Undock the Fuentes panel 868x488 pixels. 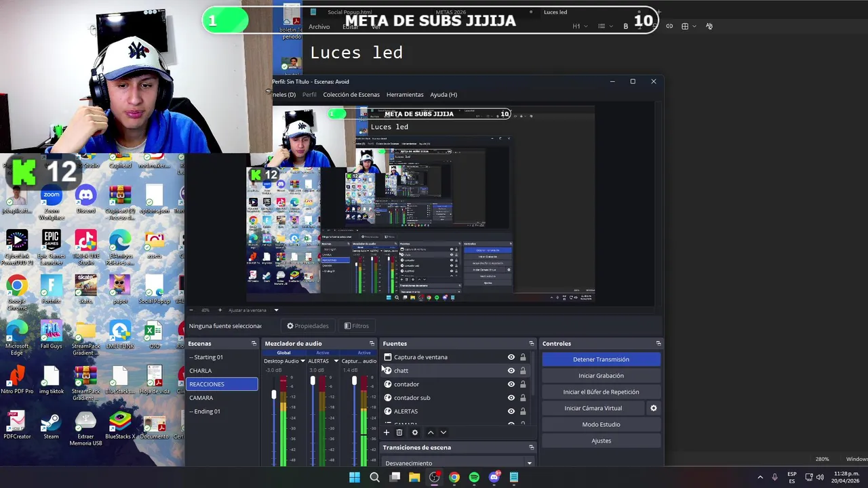click(x=531, y=344)
